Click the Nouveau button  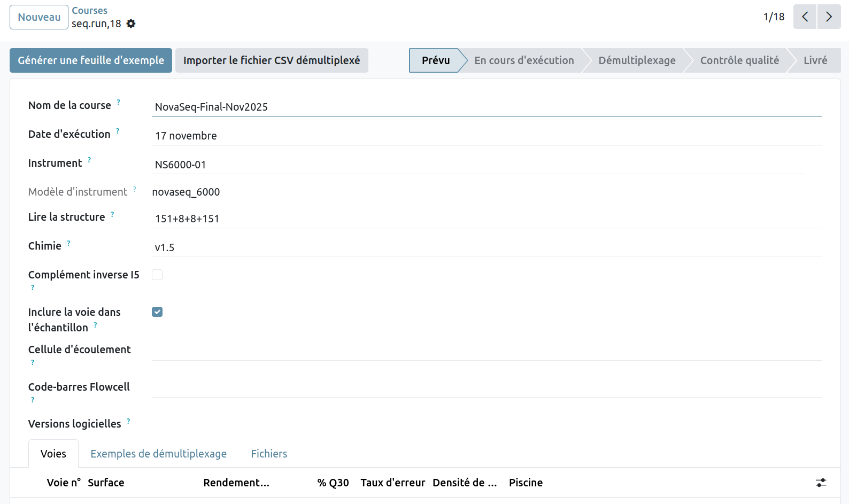39,17
